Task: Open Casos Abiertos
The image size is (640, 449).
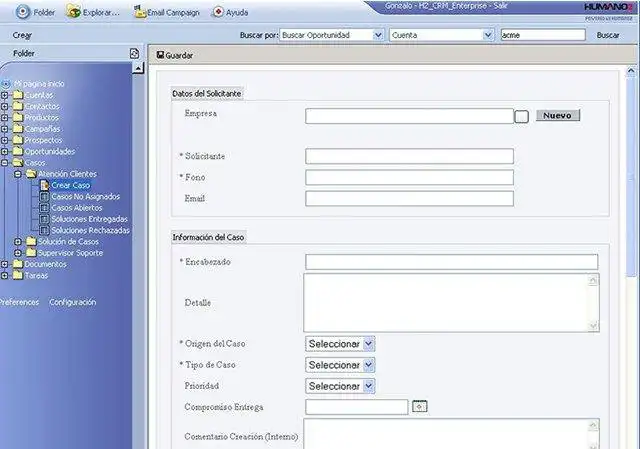Action: (77, 208)
